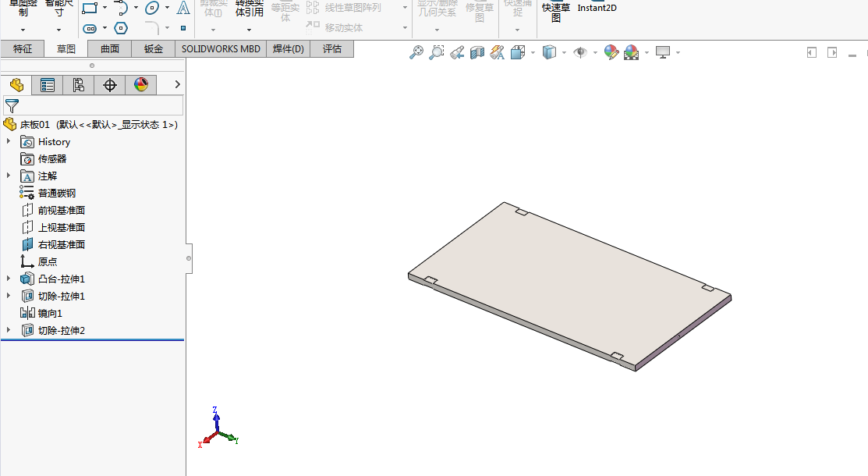Screen dimensions: 868x476
Task: Select the ellipse sketch tool
Action: [x=151, y=8]
